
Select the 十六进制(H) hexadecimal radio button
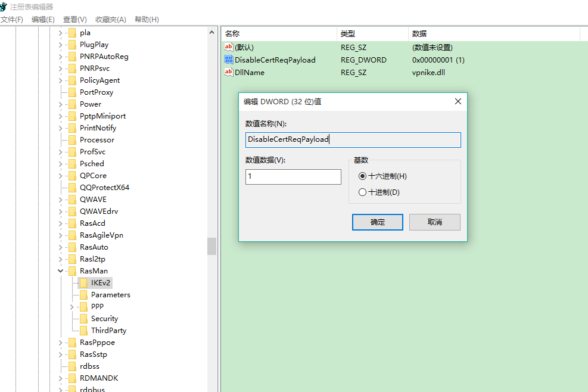point(362,176)
